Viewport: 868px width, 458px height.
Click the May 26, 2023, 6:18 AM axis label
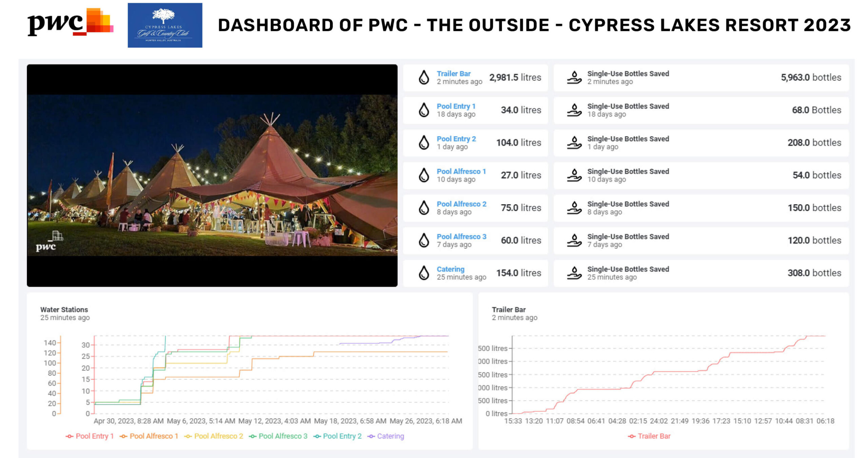pos(426,421)
